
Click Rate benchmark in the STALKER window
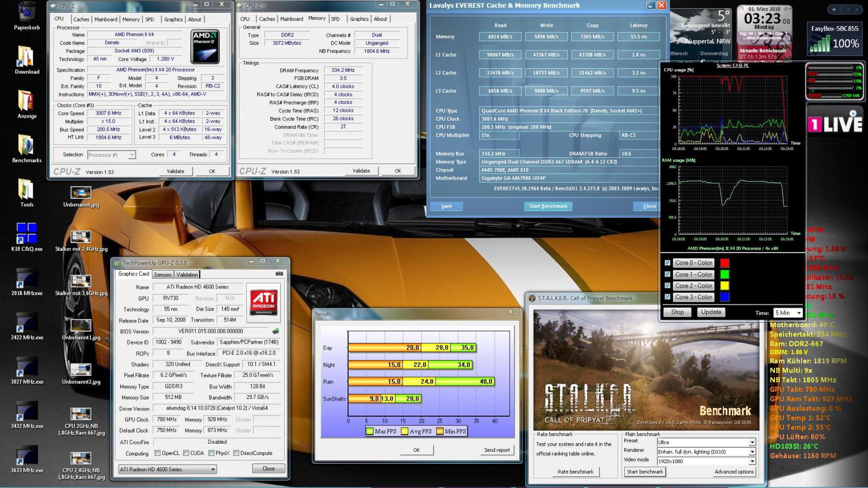pos(575,472)
